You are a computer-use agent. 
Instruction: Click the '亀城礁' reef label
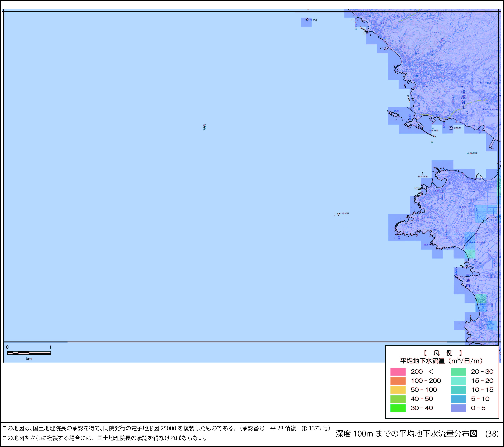(x=345, y=213)
